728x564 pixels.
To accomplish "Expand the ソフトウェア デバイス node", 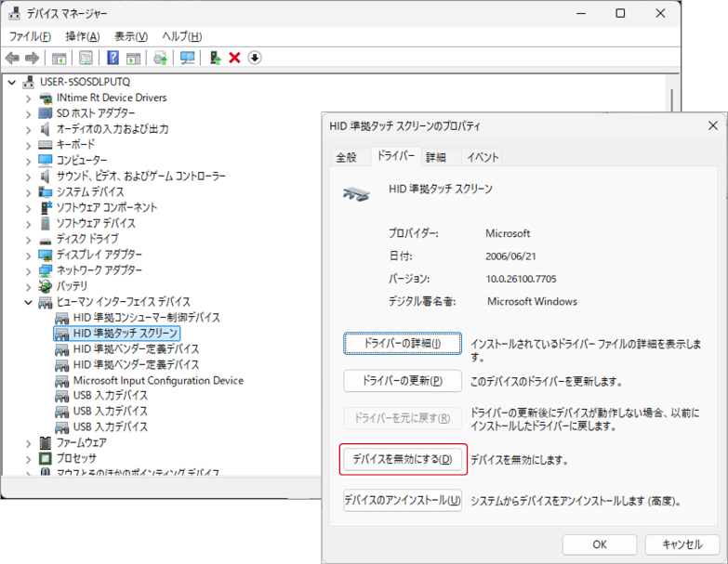I will point(28,224).
